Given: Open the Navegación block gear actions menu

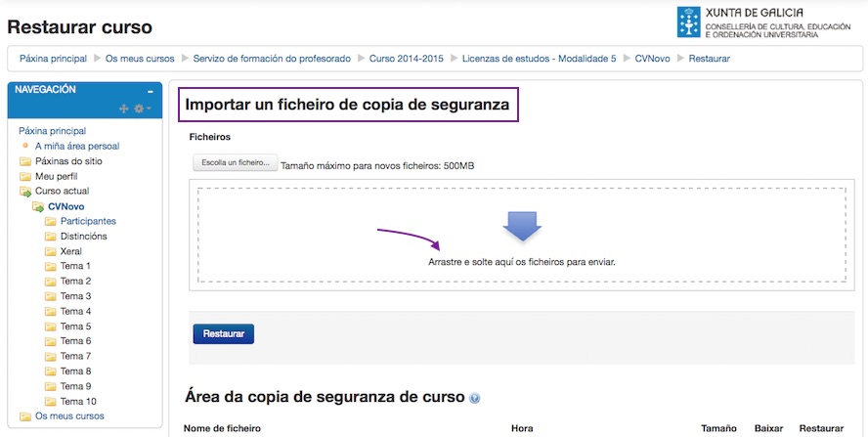Looking at the screenshot, I should tap(142, 109).
